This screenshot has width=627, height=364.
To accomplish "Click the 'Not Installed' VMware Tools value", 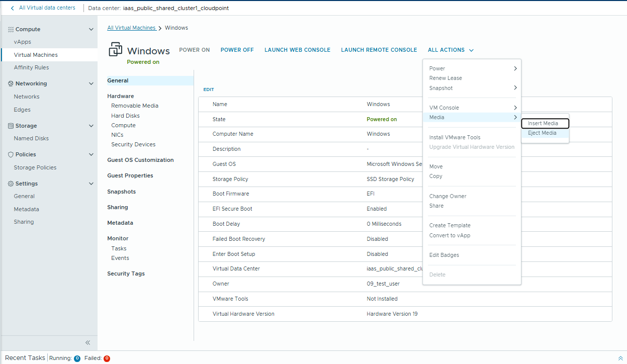I will pos(382,299).
